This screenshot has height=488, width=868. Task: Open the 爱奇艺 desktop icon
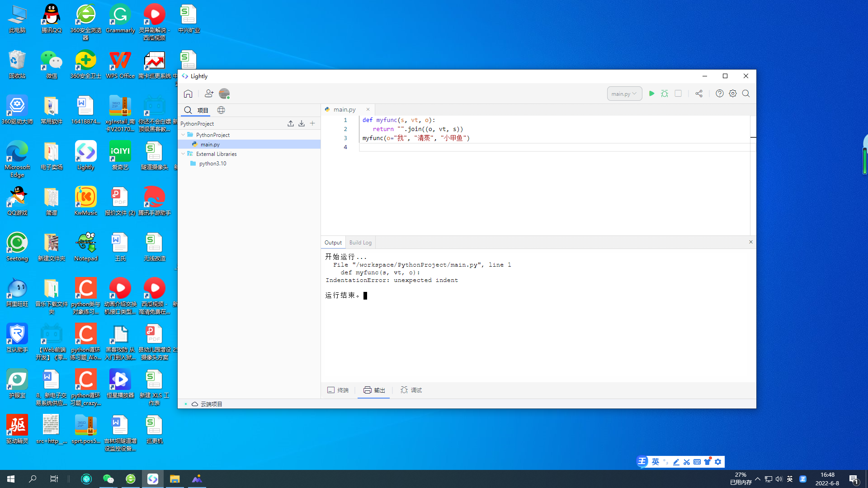click(x=120, y=156)
